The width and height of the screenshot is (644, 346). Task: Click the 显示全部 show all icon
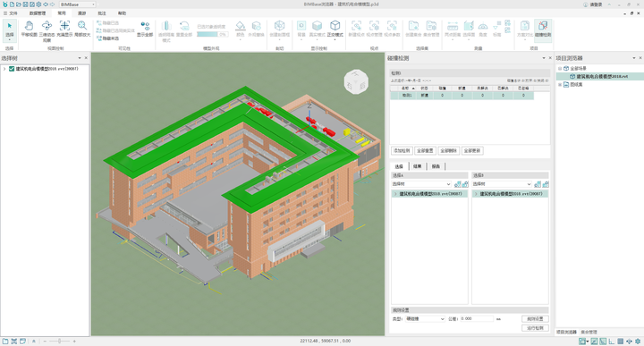[x=145, y=29]
